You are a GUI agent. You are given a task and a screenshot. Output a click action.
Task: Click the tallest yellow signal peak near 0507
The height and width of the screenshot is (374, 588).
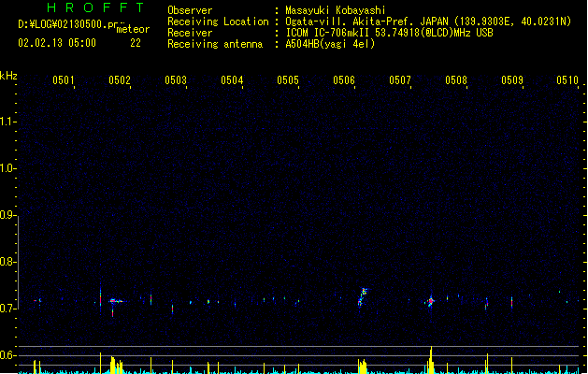pos(431,360)
